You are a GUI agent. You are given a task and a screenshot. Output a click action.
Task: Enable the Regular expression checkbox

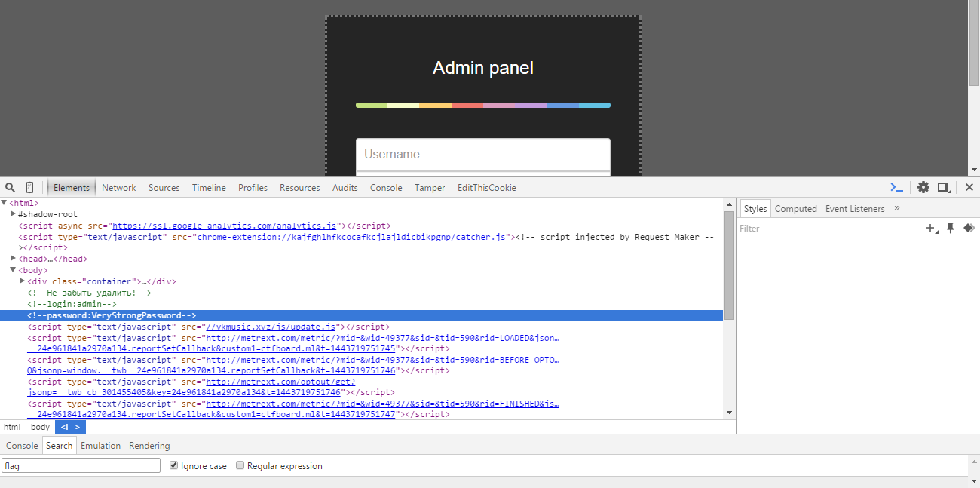click(x=240, y=466)
